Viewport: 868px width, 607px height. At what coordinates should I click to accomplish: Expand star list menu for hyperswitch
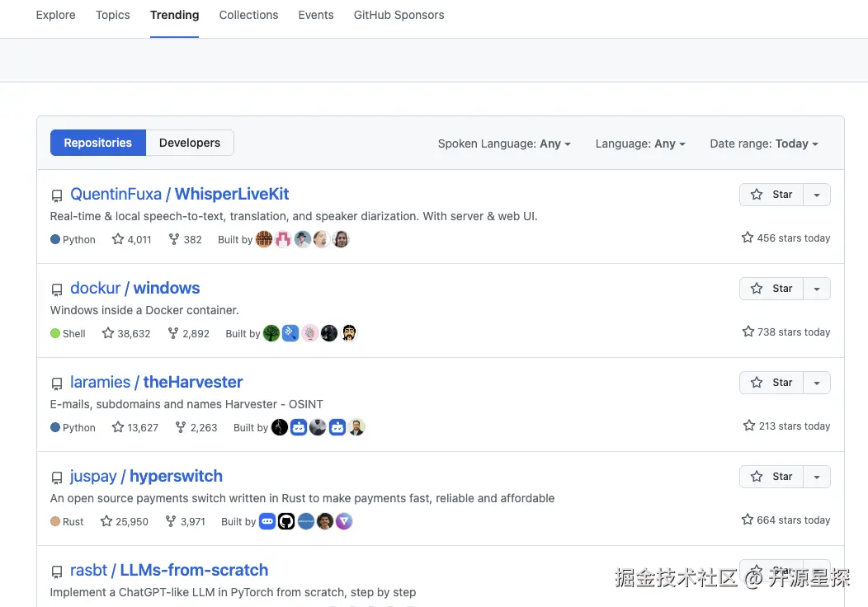817,477
